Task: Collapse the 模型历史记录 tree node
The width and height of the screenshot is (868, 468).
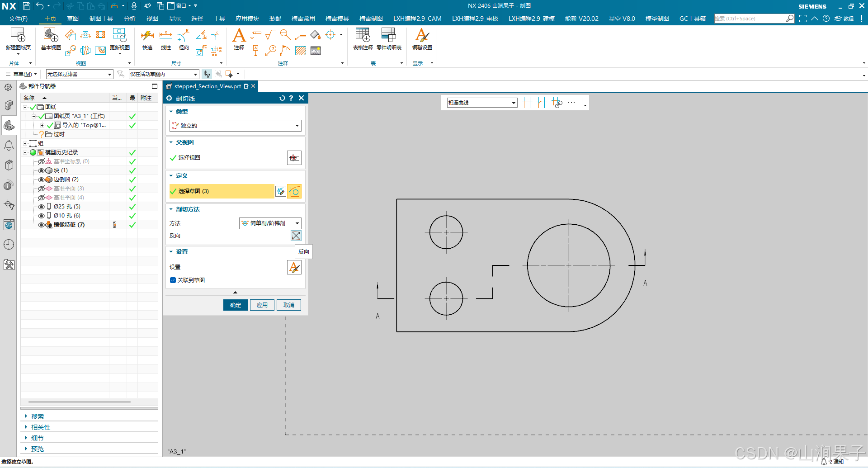Action: pyautogui.click(x=25, y=152)
